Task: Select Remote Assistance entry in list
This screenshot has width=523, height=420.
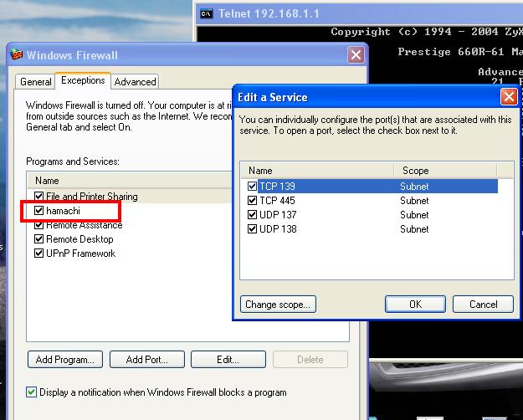Action: pyautogui.click(x=84, y=225)
